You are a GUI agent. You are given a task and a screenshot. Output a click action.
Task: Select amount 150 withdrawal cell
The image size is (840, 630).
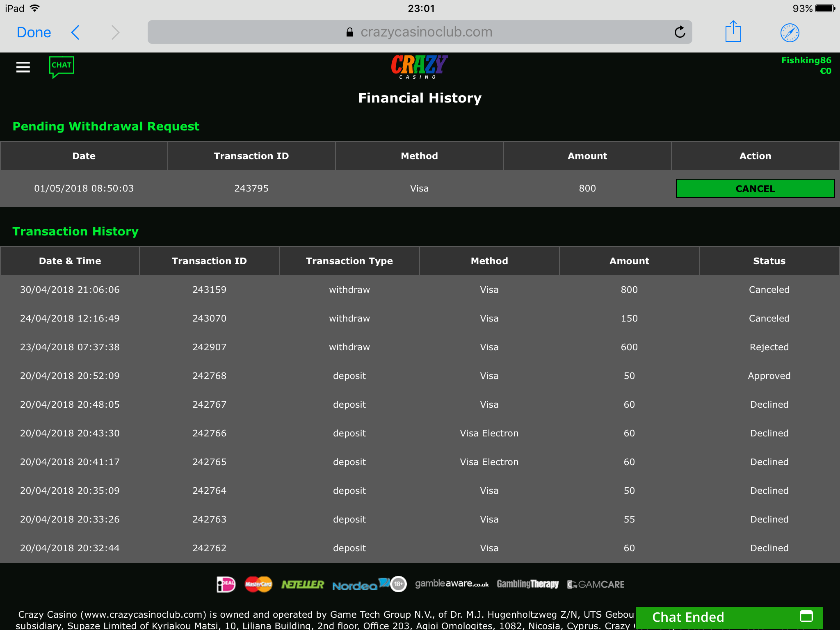629,318
